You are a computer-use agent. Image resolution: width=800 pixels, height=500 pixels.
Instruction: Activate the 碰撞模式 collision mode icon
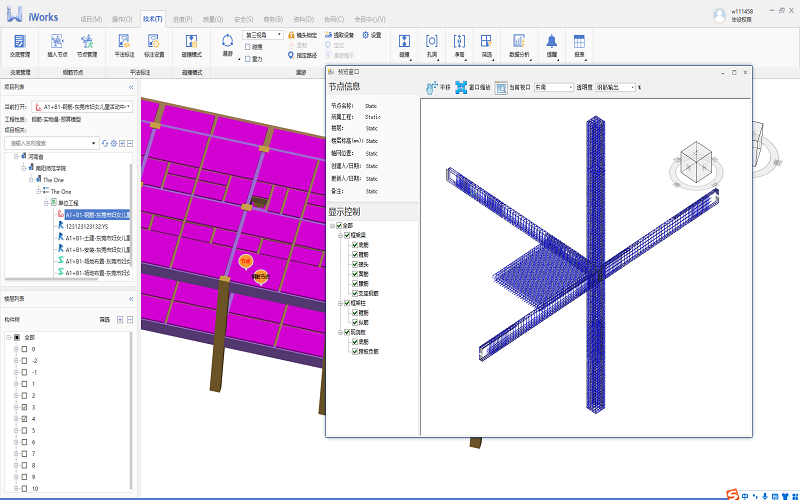[x=191, y=41]
